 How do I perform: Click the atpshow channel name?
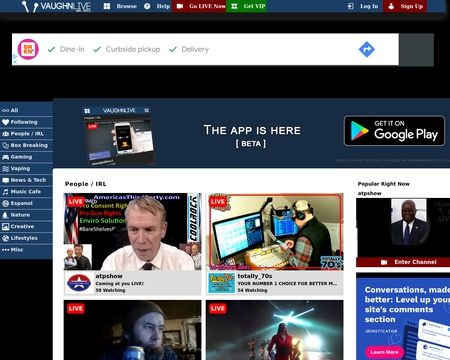[x=109, y=276]
